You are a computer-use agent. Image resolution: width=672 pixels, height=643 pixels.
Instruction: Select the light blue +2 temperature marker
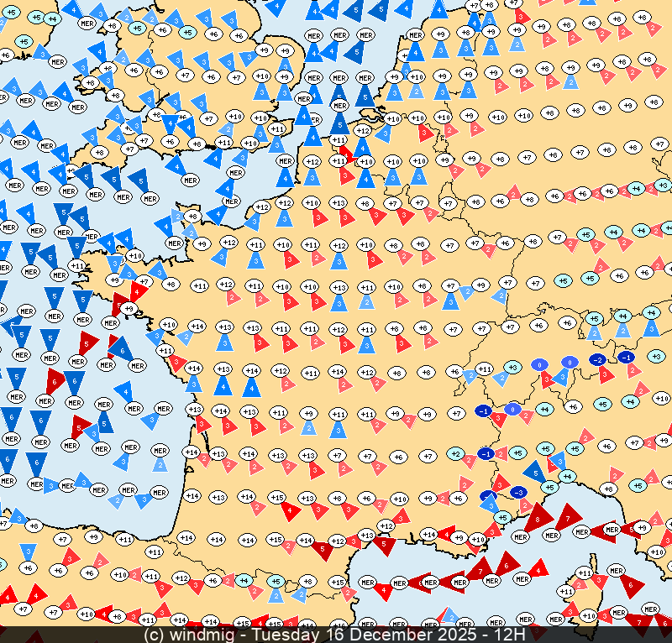[x=456, y=453]
